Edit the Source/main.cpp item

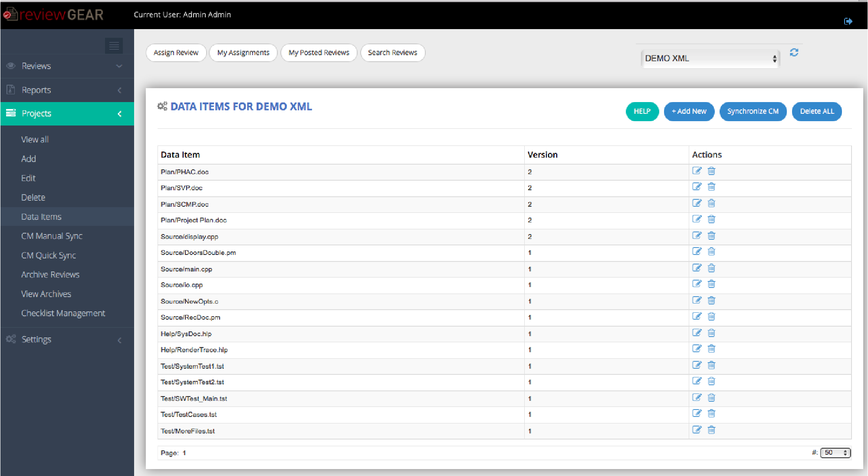pos(697,268)
